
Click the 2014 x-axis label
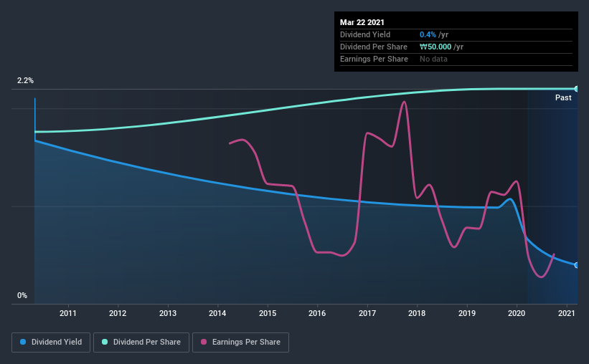(217, 313)
